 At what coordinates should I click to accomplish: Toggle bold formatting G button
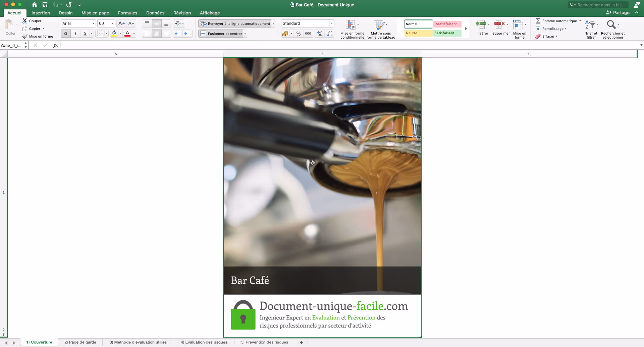coord(66,34)
